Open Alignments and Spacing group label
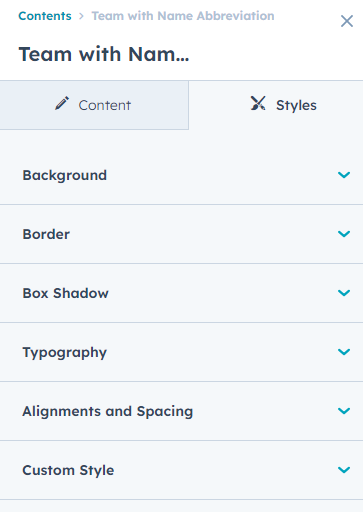 click(x=108, y=412)
